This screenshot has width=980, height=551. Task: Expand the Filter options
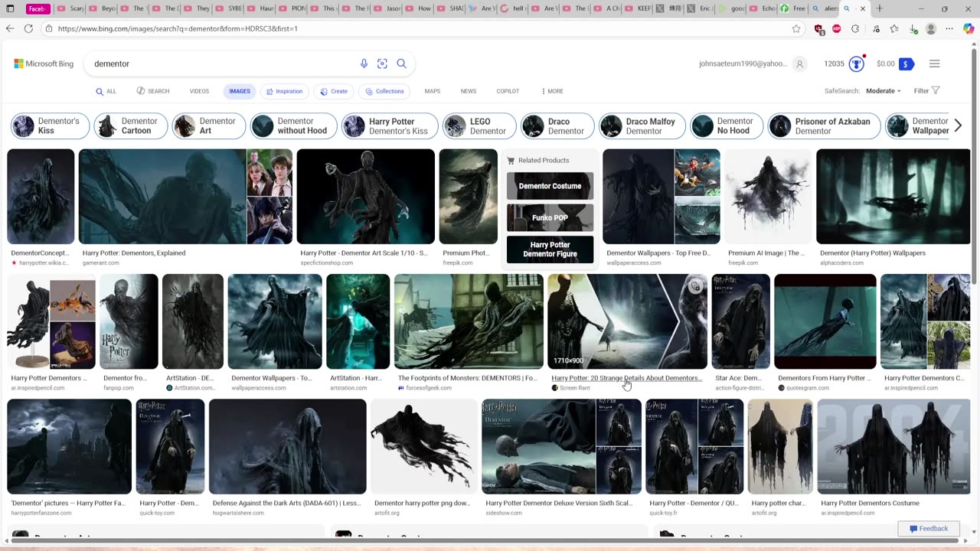(926, 91)
